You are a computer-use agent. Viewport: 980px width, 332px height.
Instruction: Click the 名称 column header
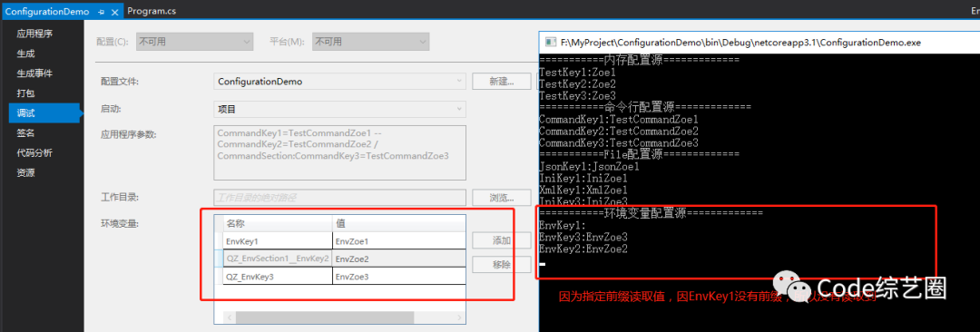[278, 223]
